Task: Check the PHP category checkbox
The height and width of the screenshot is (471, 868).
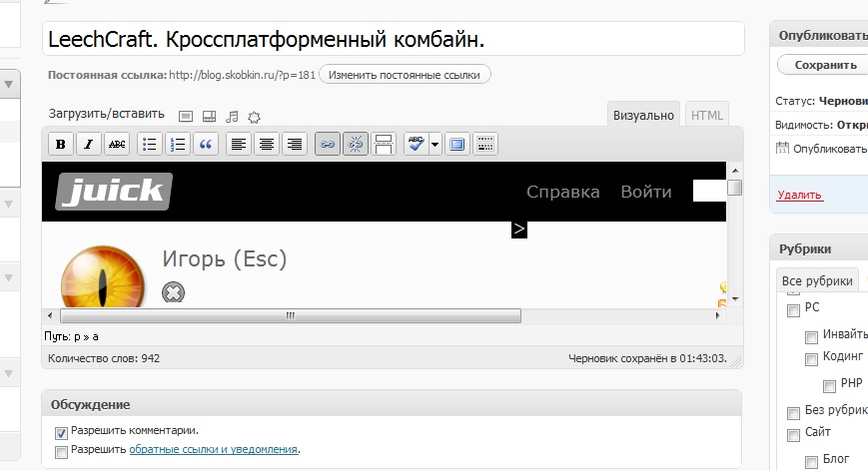Action: point(829,386)
